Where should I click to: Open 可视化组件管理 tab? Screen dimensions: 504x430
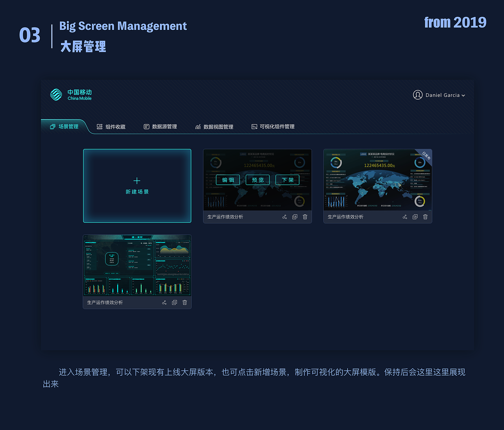(273, 127)
